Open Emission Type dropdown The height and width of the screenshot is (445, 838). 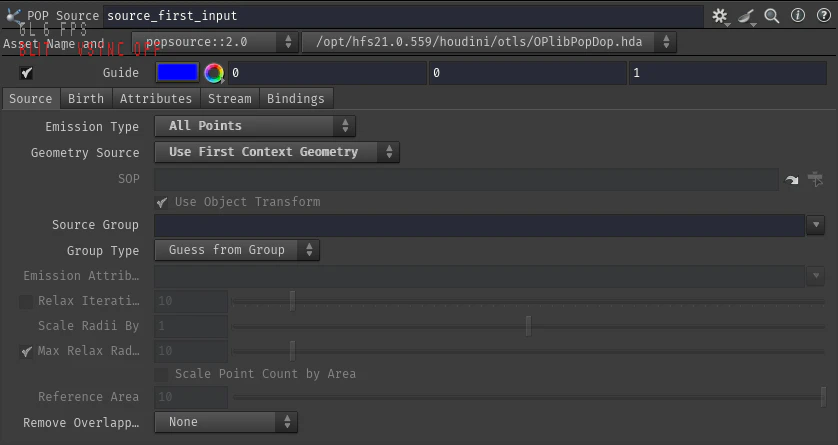tap(255, 126)
